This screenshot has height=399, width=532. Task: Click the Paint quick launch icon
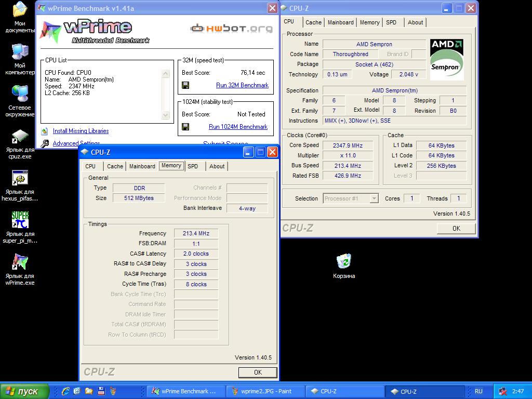(113, 391)
